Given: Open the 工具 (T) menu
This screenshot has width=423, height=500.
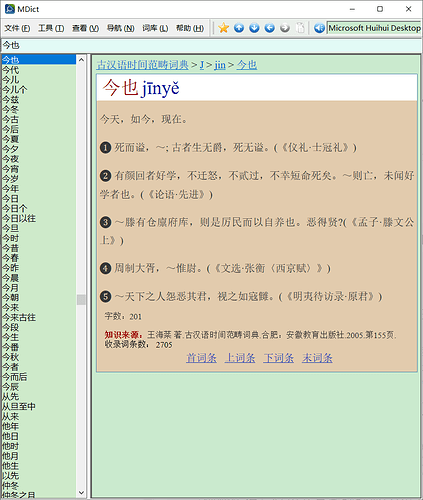Looking at the screenshot, I should 51,28.
